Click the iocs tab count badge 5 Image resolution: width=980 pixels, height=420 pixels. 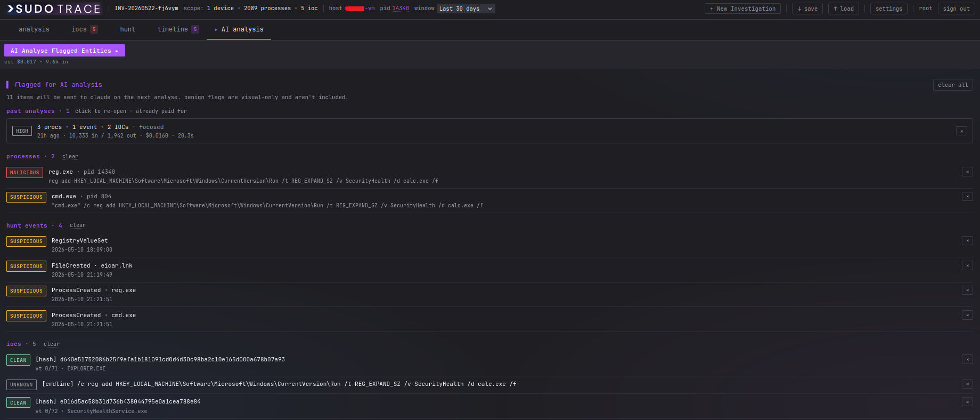94,29
